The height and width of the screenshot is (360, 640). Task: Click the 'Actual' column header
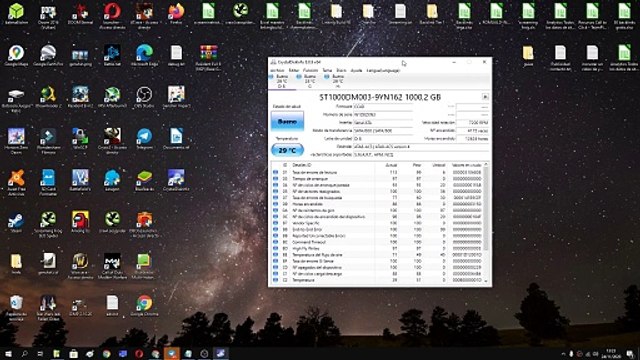tap(391, 165)
